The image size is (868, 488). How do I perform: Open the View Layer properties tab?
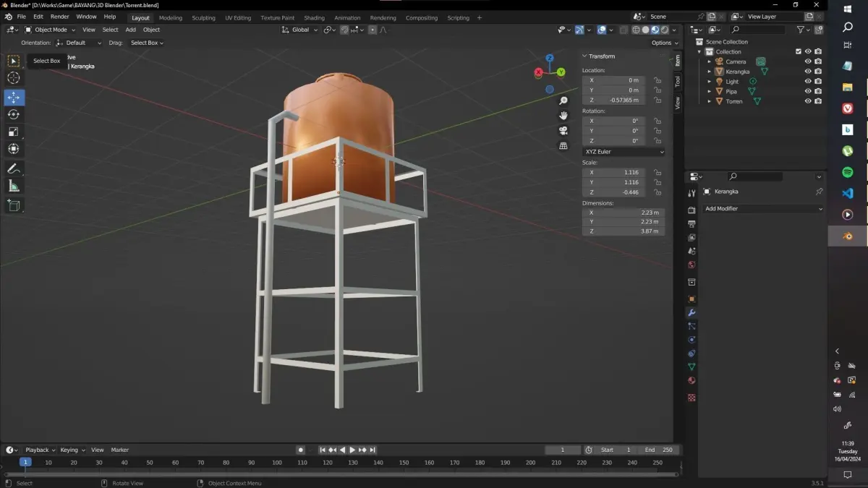click(x=692, y=237)
